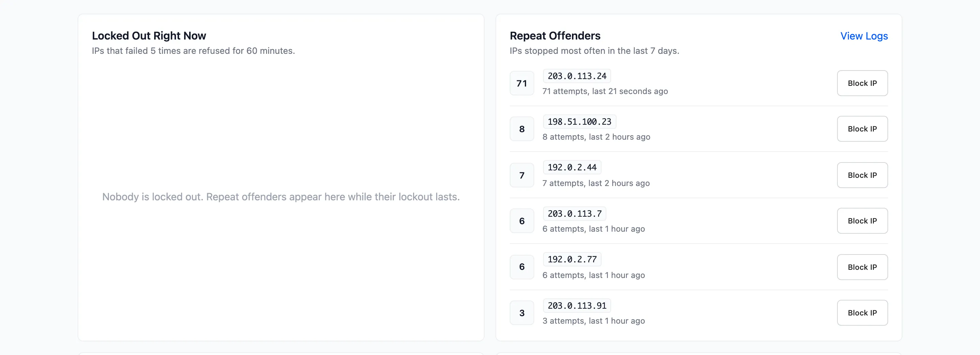This screenshot has width=980, height=355.
Task: Select the 192.0.2.77 address text
Action: click(572, 259)
